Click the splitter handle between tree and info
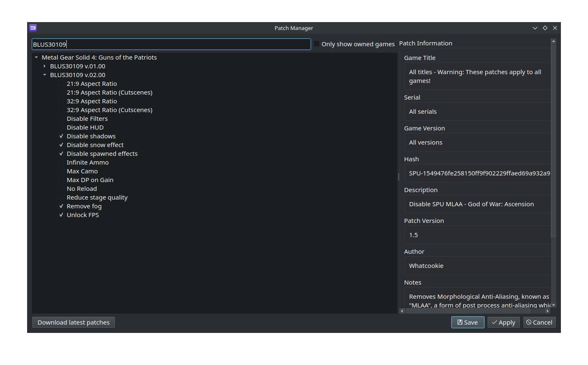 [x=398, y=177]
